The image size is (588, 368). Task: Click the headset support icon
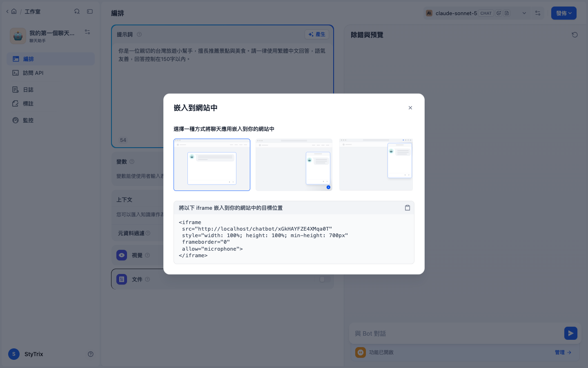[77, 11]
